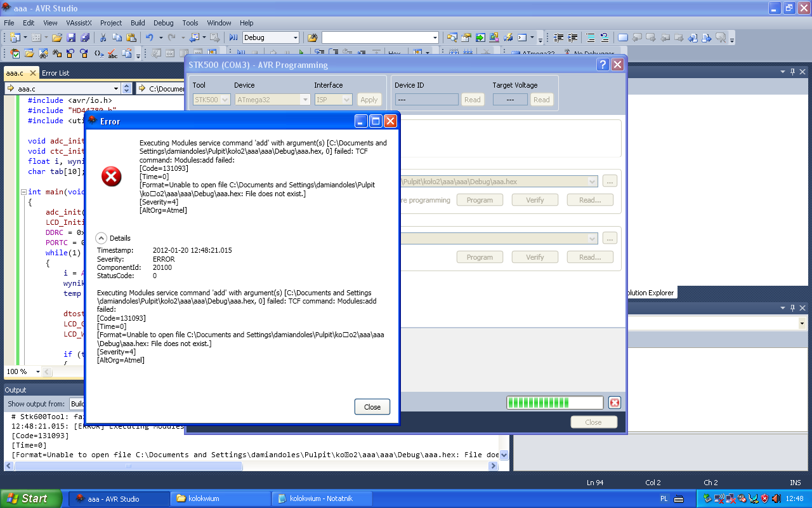Click the abc spell check icon

[112, 54]
